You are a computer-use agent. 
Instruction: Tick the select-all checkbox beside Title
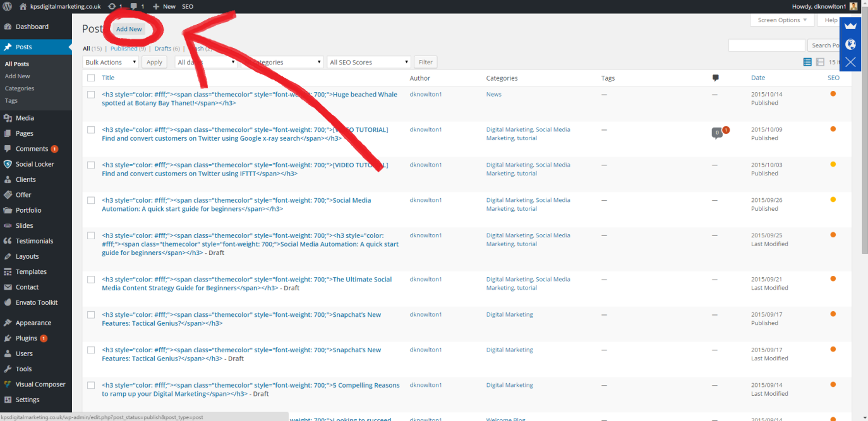point(91,78)
